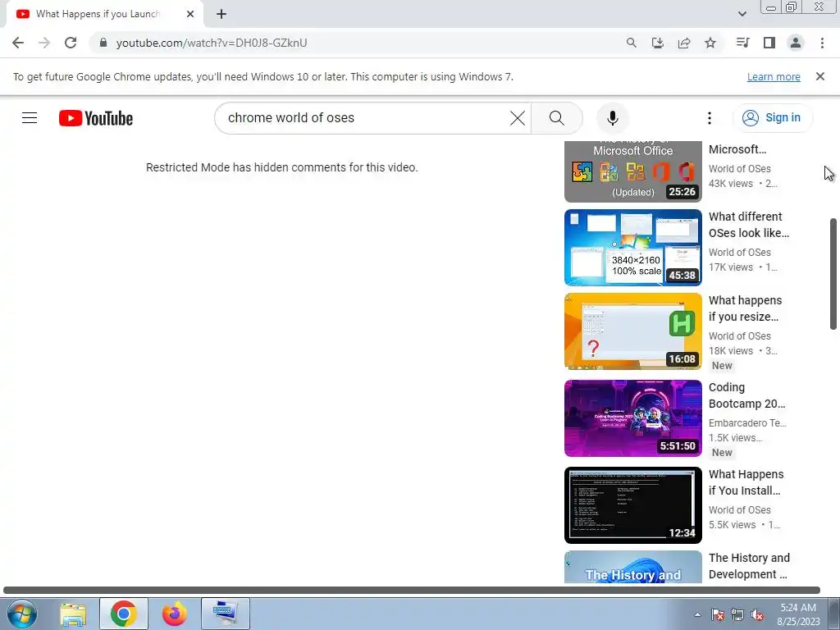Click 'What happens if you resize' title
The width and height of the screenshot is (840, 630).
745,308
